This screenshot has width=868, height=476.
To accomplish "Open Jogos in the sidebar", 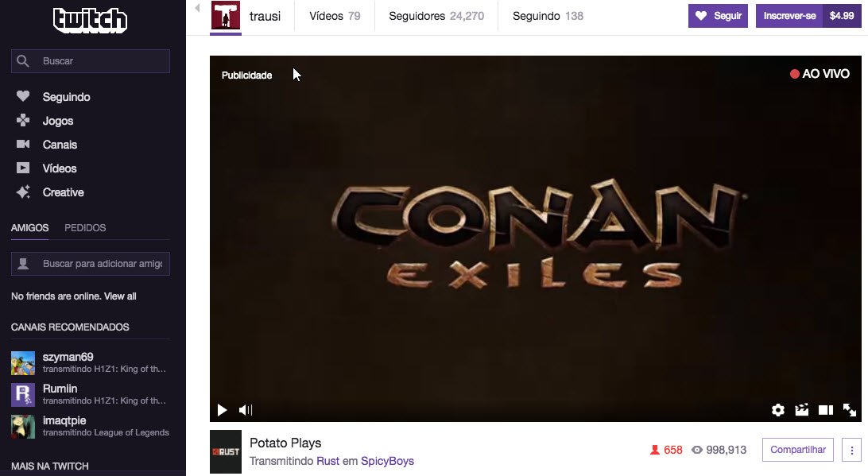I will pos(58,121).
